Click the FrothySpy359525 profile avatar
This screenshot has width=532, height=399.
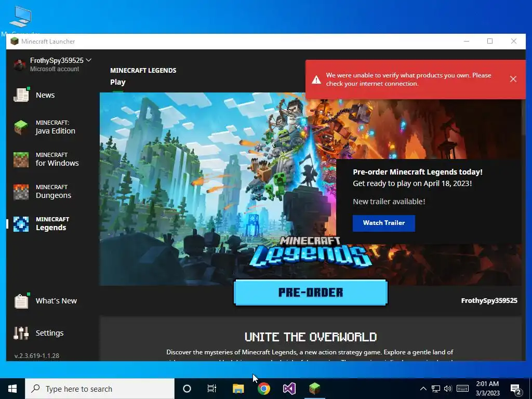[19, 64]
